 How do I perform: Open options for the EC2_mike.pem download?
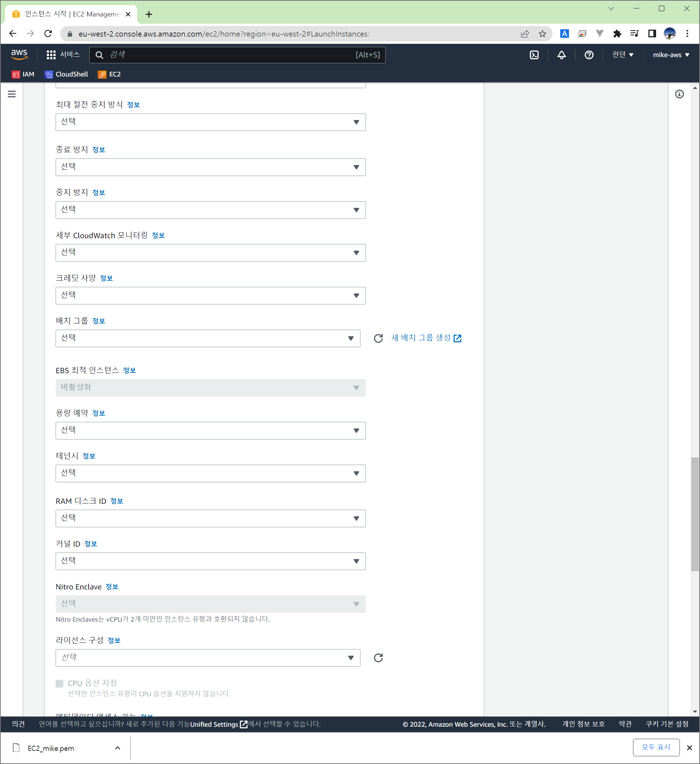117,748
